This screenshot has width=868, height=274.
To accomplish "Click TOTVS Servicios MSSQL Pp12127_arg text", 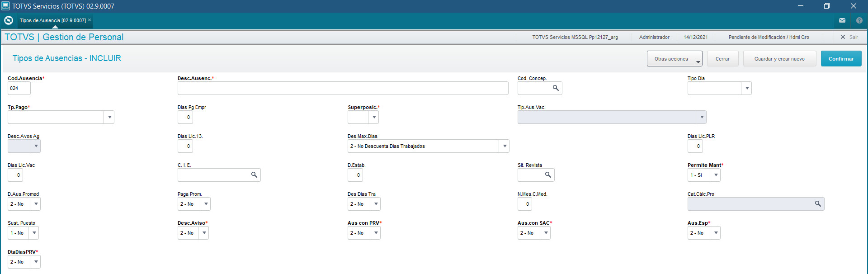I will [x=575, y=37].
